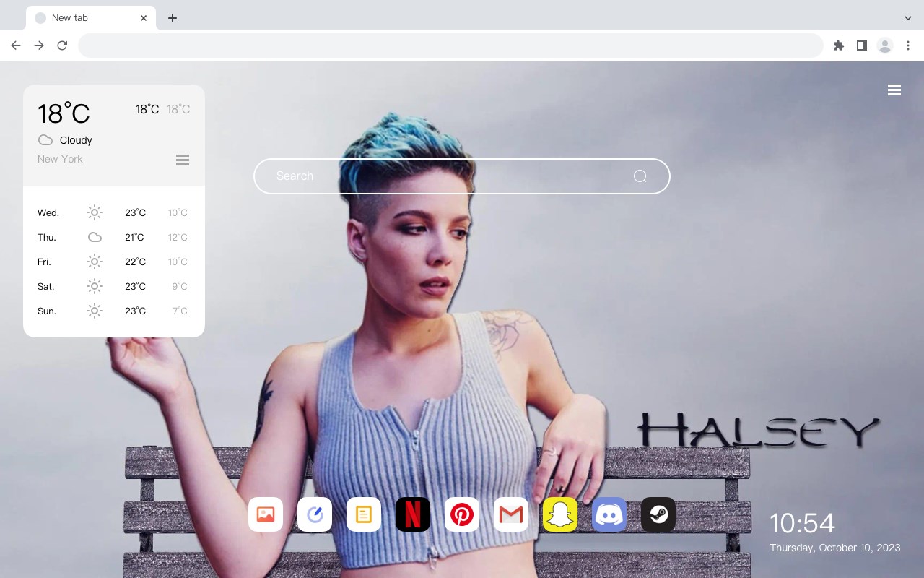Open a new tab with plus button
This screenshot has height=578, width=924.
(172, 18)
